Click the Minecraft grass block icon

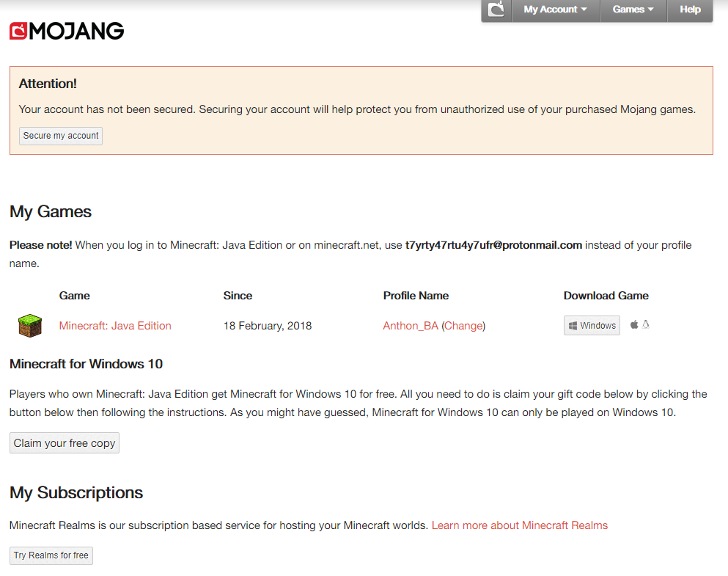click(x=30, y=325)
